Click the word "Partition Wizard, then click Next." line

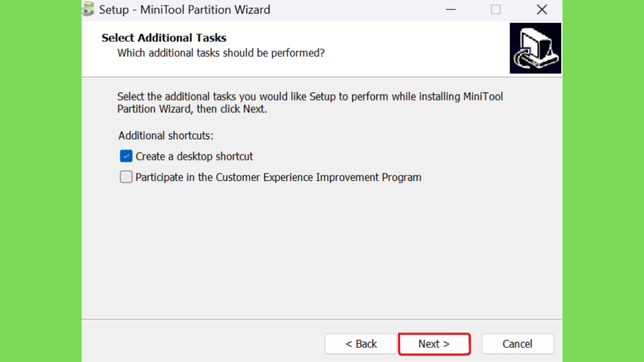(192, 109)
